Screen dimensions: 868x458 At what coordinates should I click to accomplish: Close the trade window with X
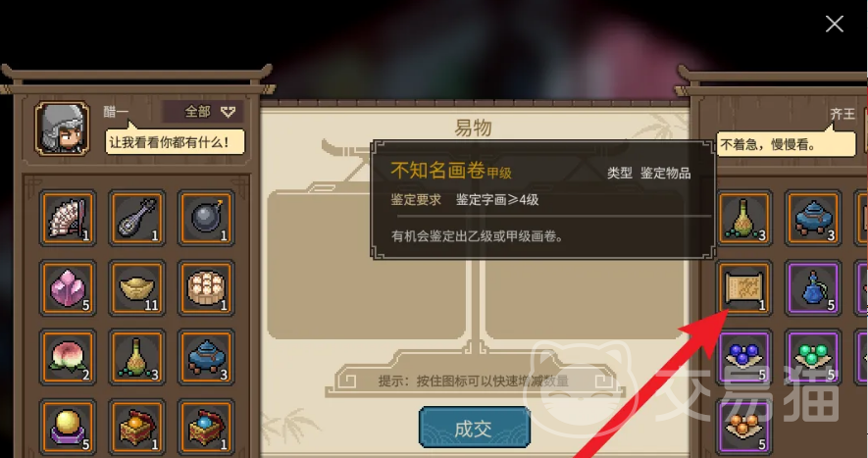[835, 24]
